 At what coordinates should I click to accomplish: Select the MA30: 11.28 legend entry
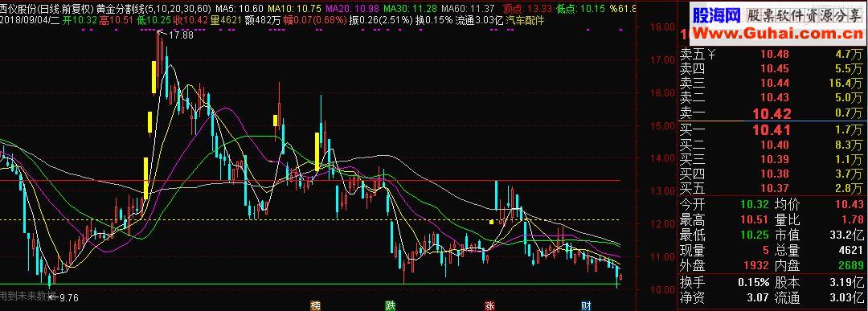410,9
